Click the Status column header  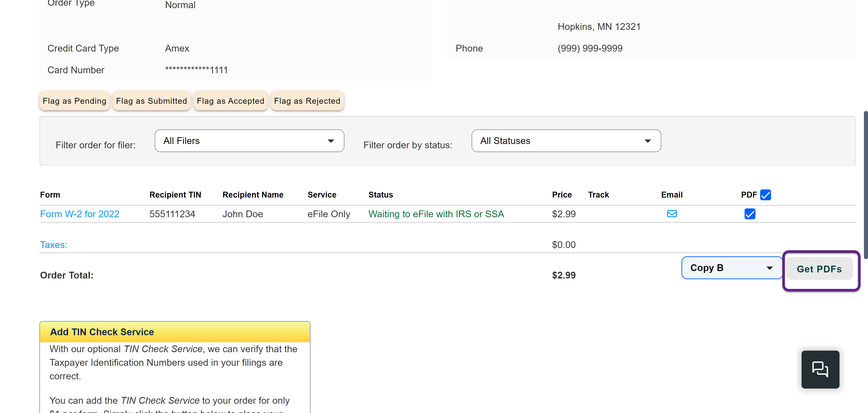tap(380, 195)
